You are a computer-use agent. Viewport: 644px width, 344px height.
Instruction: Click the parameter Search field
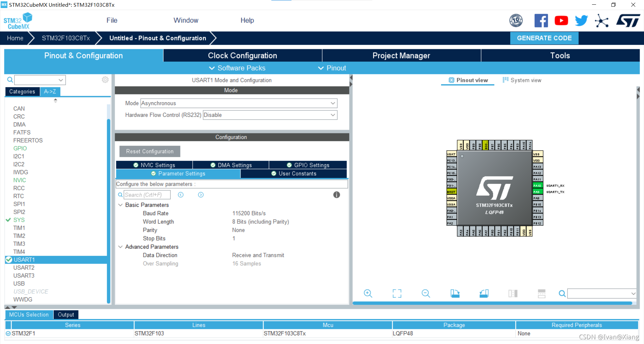pyautogui.click(x=147, y=195)
